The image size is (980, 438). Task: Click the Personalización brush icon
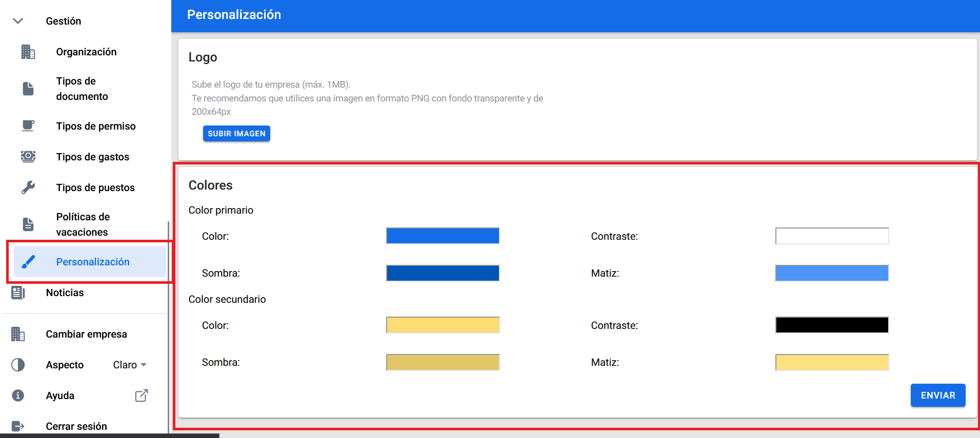[28, 262]
